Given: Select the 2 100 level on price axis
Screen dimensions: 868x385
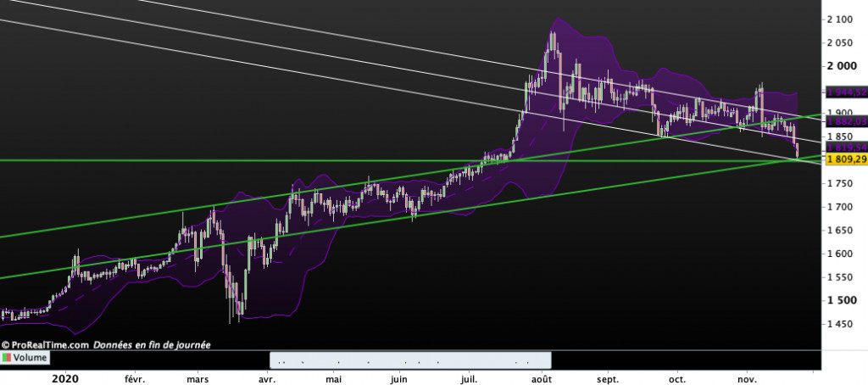Looking at the screenshot, I should (x=842, y=20).
